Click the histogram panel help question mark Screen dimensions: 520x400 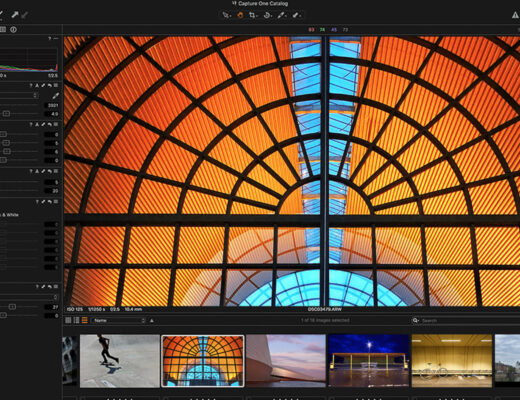coord(49,39)
